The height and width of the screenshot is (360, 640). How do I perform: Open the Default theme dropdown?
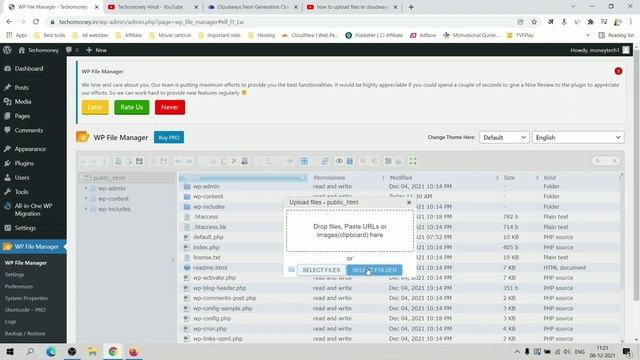pyautogui.click(x=504, y=138)
